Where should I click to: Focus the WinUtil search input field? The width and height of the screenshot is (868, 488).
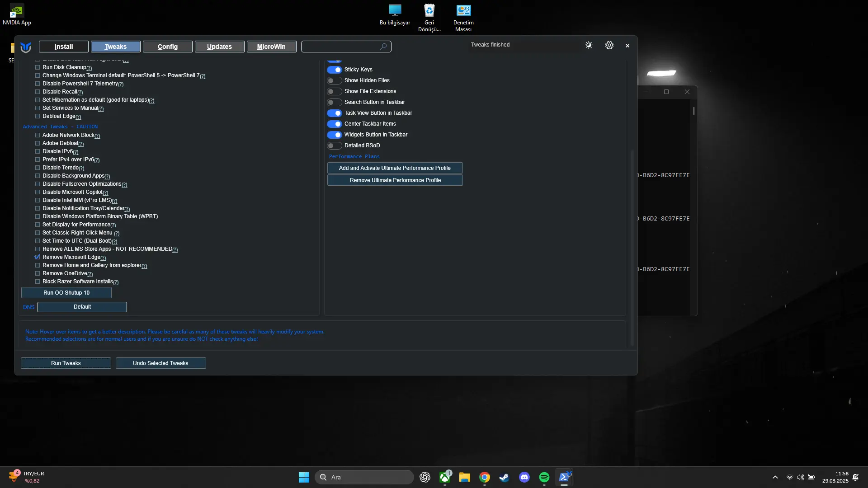pyautogui.click(x=346, y=47)
